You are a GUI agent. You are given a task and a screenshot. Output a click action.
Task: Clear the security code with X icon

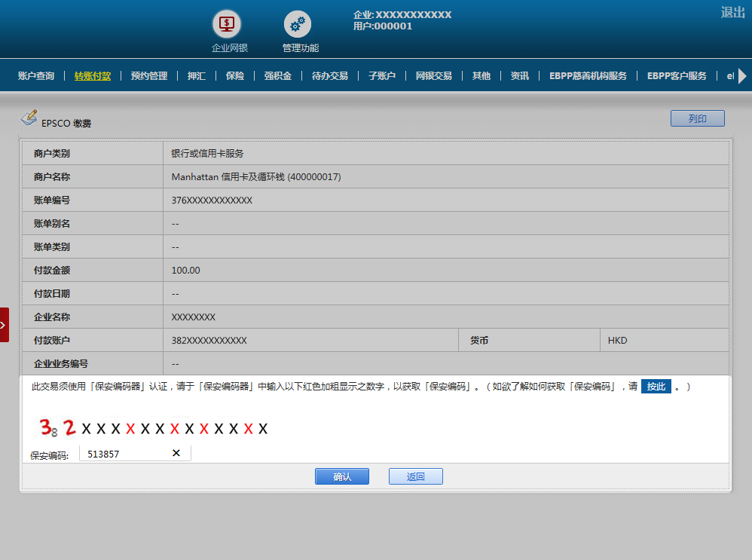tap(176, 453)
